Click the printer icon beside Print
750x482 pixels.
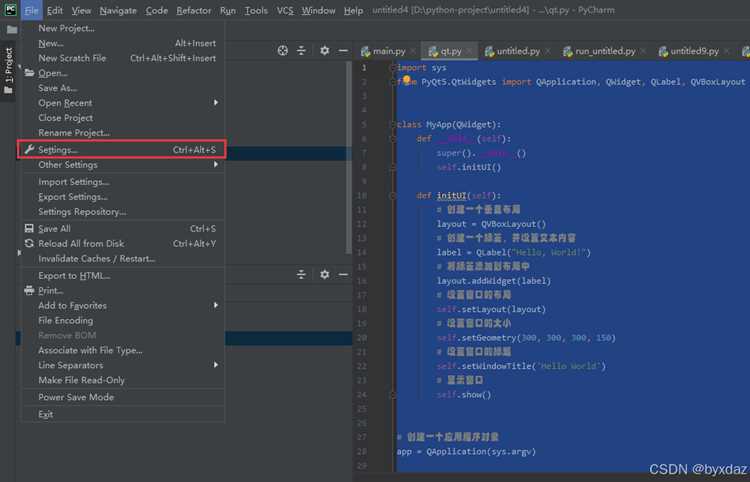pyautogui.click(x=29, y=290)
